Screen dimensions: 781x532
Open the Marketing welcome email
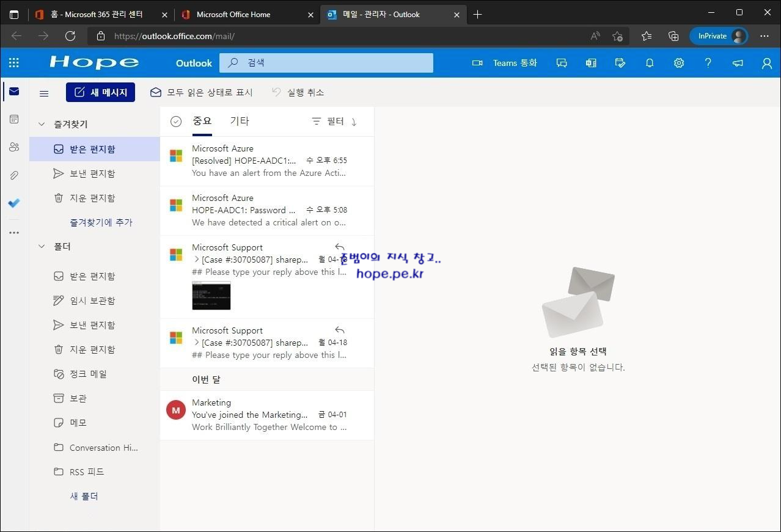[x=267, y=415]
